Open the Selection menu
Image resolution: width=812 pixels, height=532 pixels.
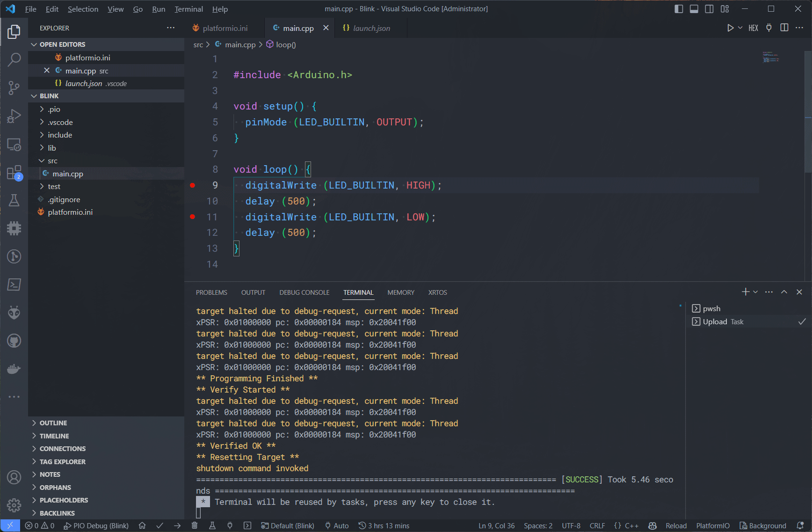pos(83,9)
